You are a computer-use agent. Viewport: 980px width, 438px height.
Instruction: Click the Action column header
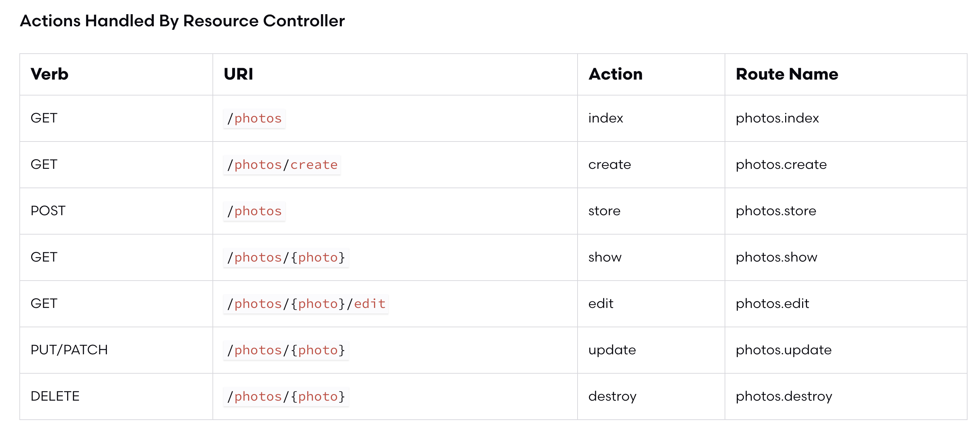[615, 74]
